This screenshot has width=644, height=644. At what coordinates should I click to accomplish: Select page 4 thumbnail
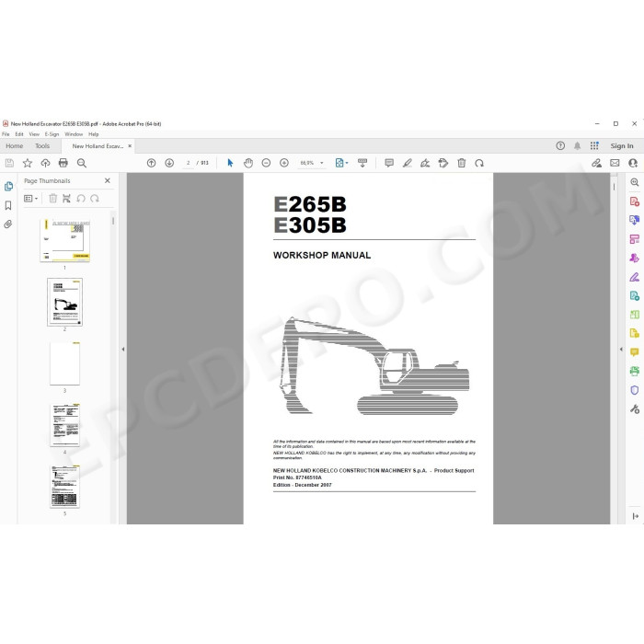(65, 425)
